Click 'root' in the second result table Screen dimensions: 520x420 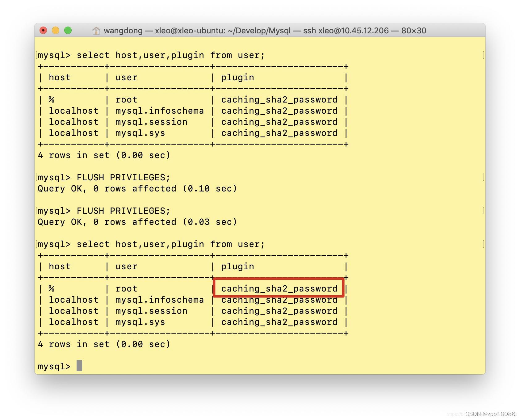point(126,289)
